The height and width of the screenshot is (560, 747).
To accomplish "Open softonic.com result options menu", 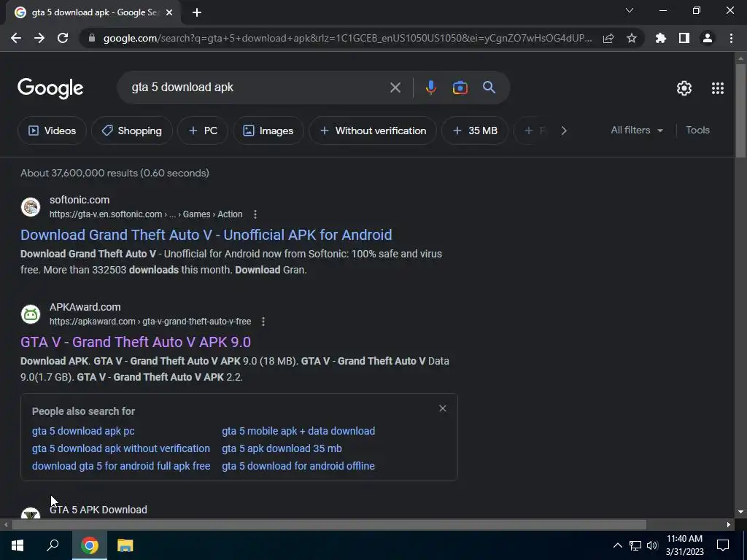I will 255,214.
